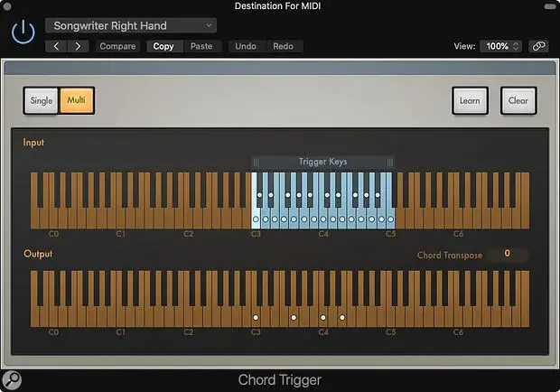The height and width of the screenshot is (392, 560).
Task: Go to next preset with right arrow
Action: click(x=79, y=46)
